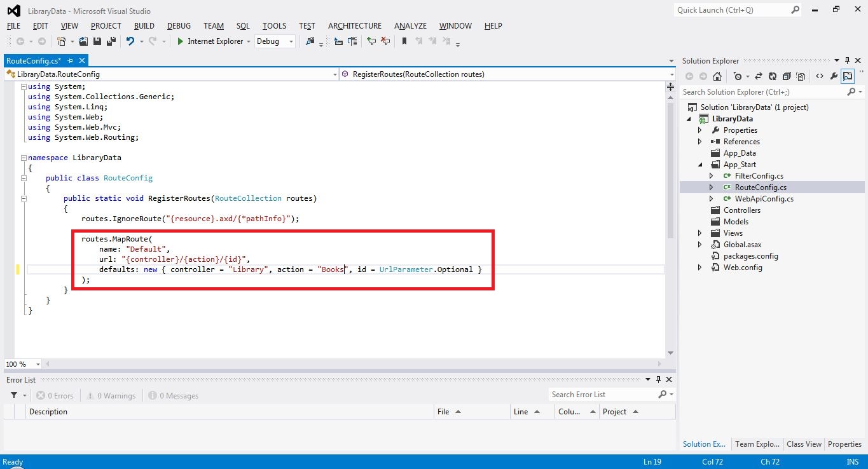Screen dimensions: 868x469
Task: Click the decrease indent toolbar icon
Action: pos(338,41)
